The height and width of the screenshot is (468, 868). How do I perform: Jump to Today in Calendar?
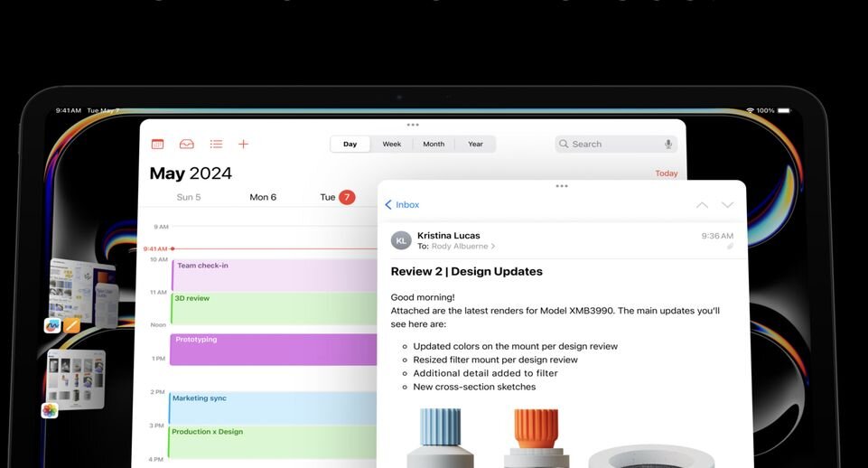(666, 173)
